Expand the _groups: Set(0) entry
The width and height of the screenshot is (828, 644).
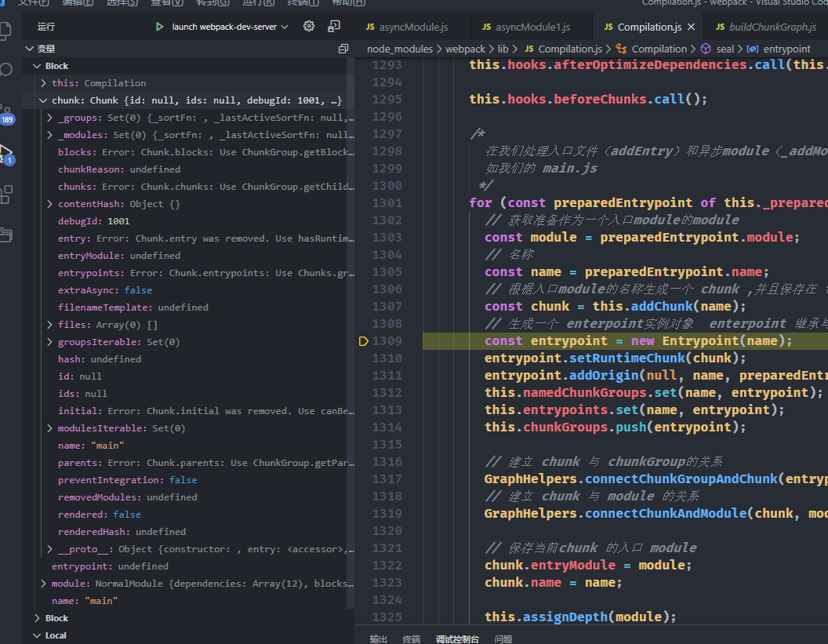(x=49, y=118)
